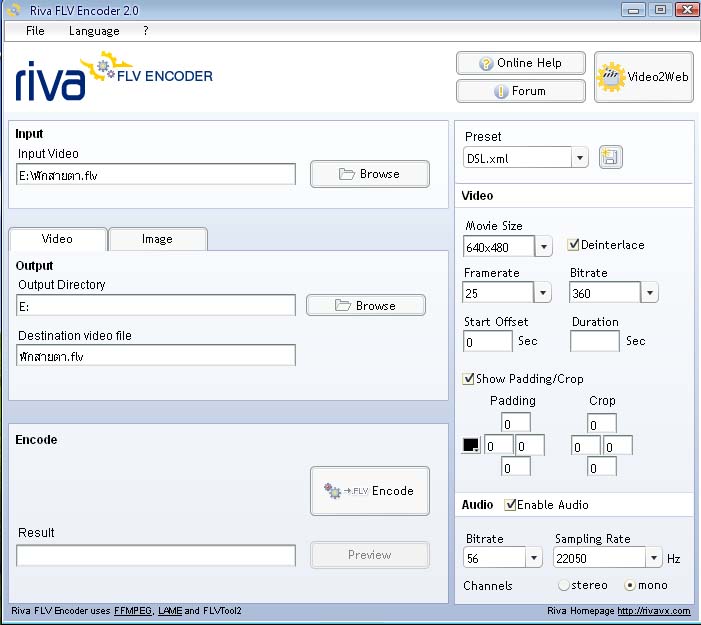Open the Framerate dropdown
701x625 pixels.
tap(543, 293)
